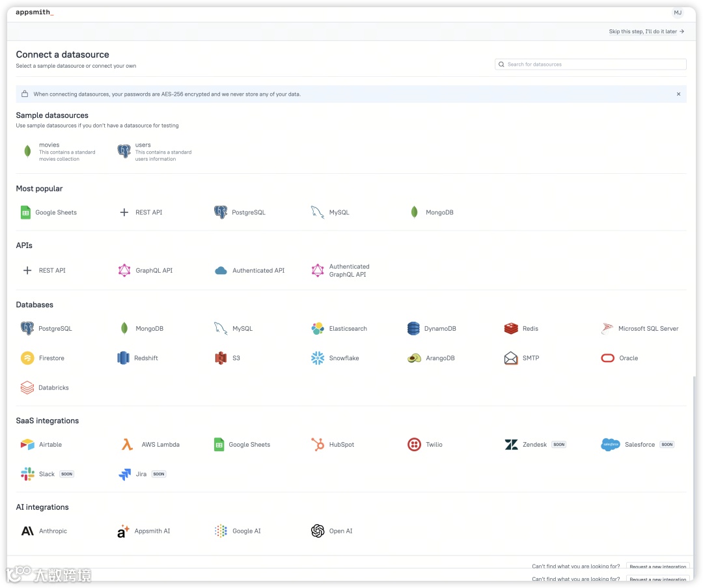The image size is (703, 588).
Task: Connect the Twilio integration
Action: (x=425, y=445)
